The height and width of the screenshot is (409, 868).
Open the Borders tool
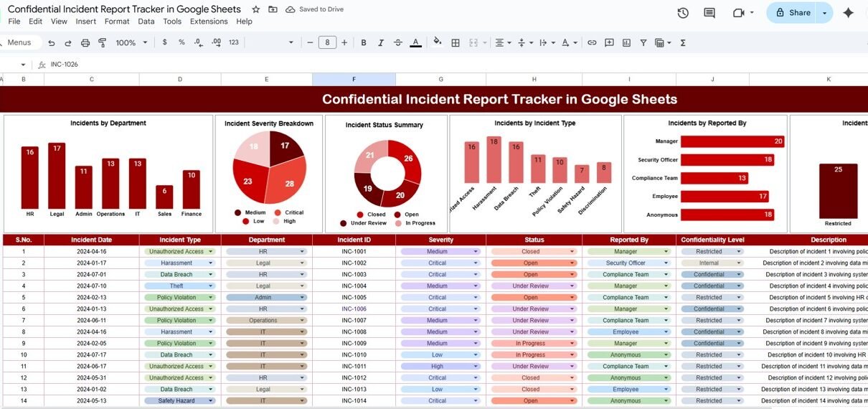click(x=455, y=43)
